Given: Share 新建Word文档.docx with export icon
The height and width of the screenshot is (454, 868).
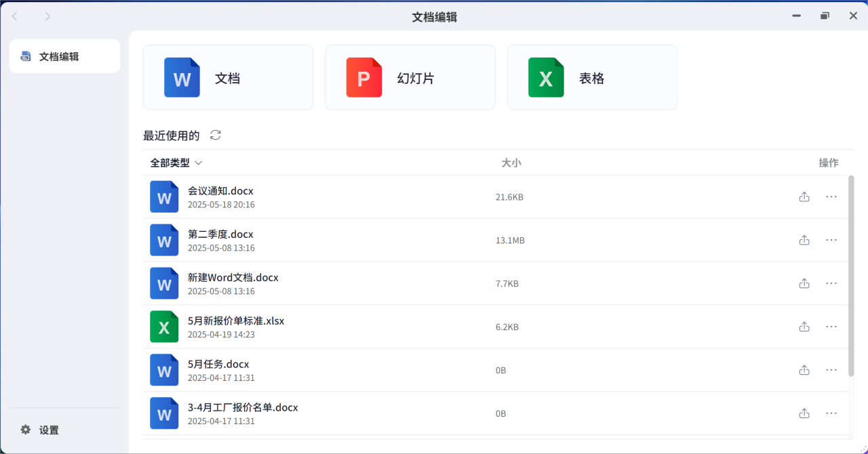Looking at the screenshot, I should pyautogui.click(x=804, y=283).
